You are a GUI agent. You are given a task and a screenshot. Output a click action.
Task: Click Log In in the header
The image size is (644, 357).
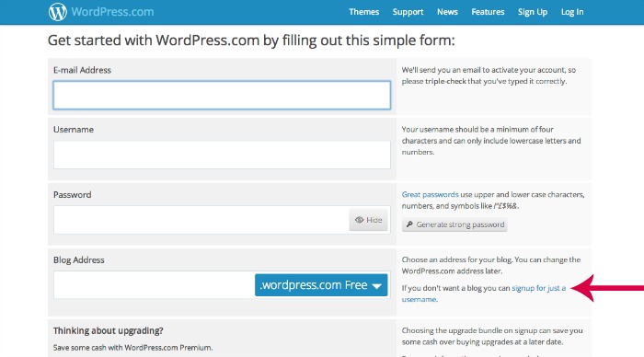pos(572,12)
